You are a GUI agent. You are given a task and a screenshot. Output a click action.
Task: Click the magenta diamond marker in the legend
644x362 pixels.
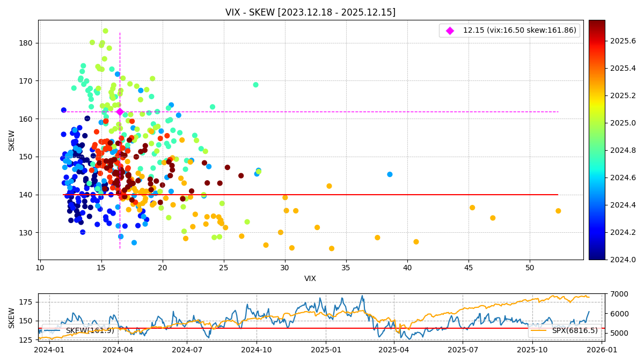(x=450, y=31)
